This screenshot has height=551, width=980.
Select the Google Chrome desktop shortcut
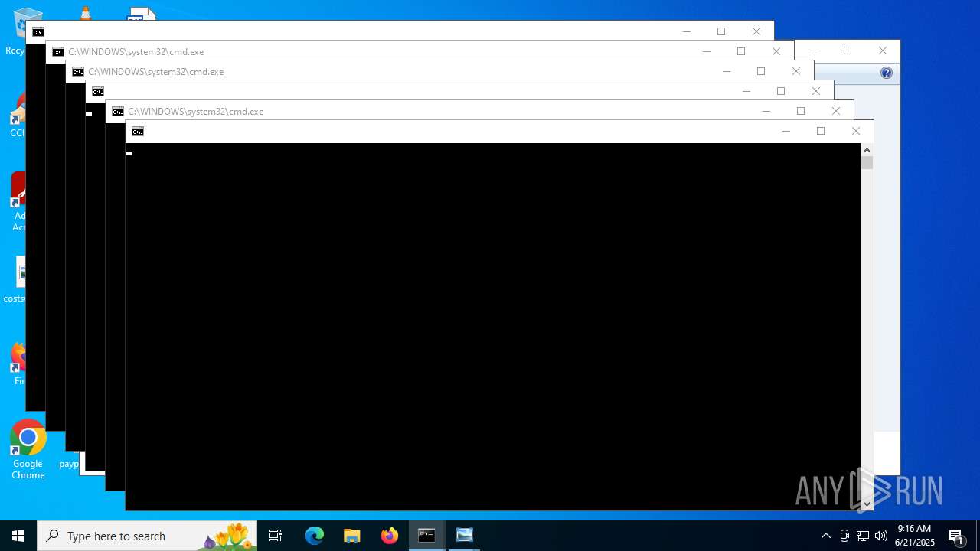coord(28,450)
